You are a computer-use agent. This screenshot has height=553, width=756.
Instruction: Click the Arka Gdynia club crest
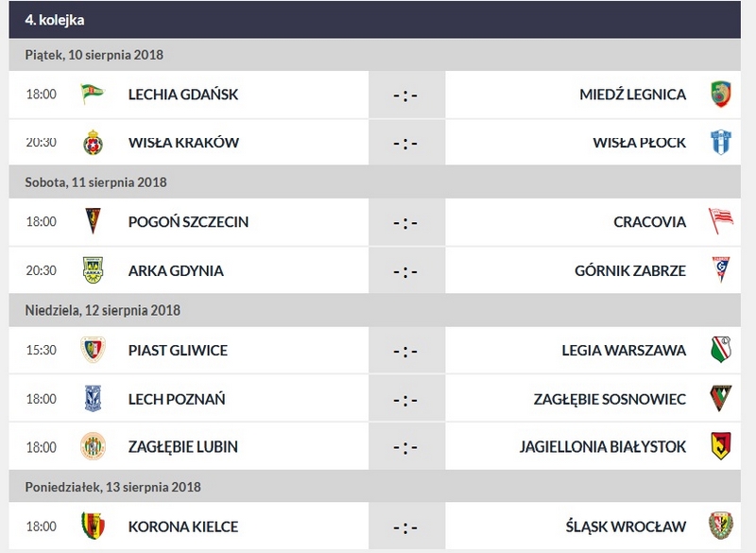pos(93,270)
